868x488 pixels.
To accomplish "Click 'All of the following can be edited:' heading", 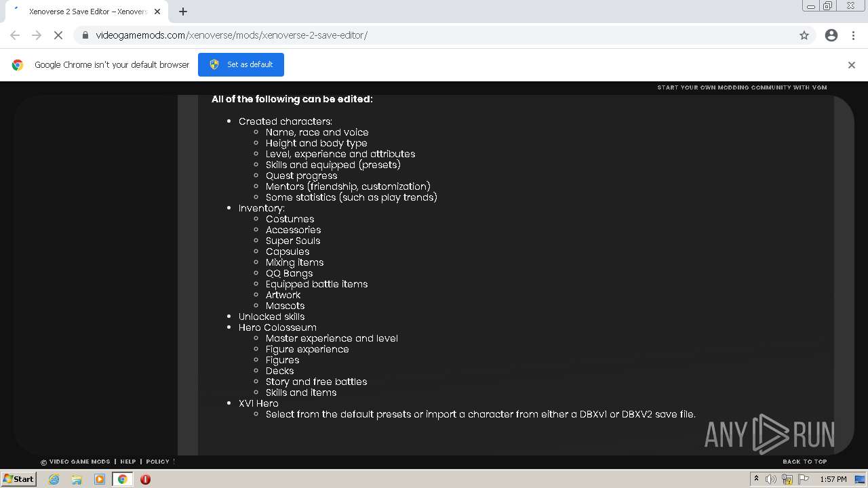I will [292, 99].
